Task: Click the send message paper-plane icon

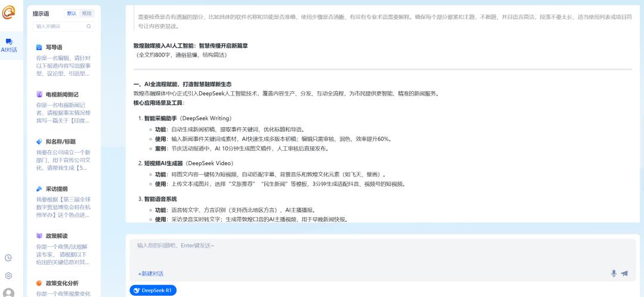Action: coord(624,273)
